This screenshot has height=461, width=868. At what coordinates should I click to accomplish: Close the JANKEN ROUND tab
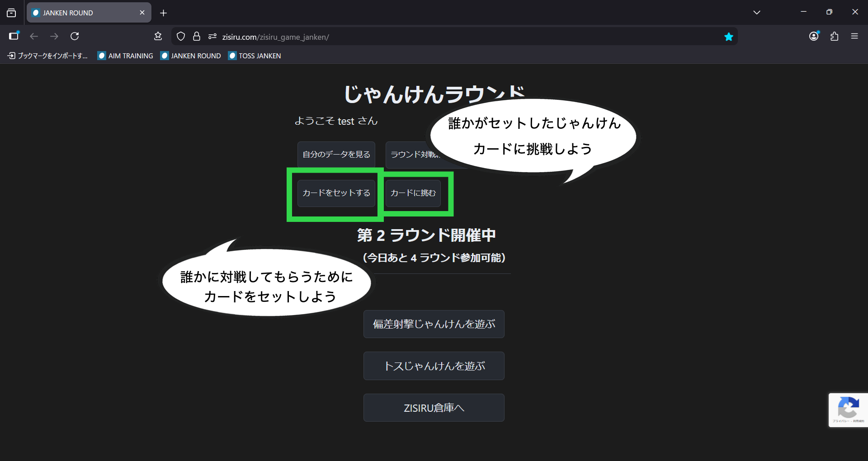(x=142, y=13)
